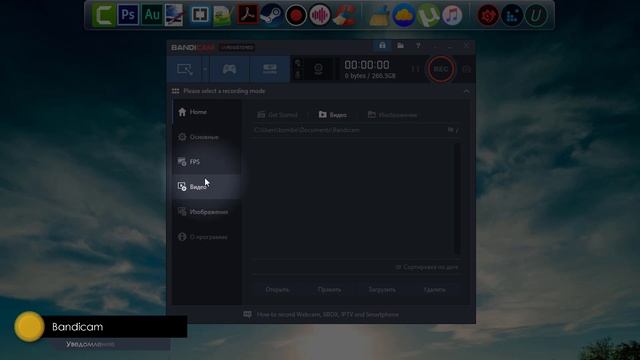Collapse the recording mode bar with the chevron

(467, 91)
